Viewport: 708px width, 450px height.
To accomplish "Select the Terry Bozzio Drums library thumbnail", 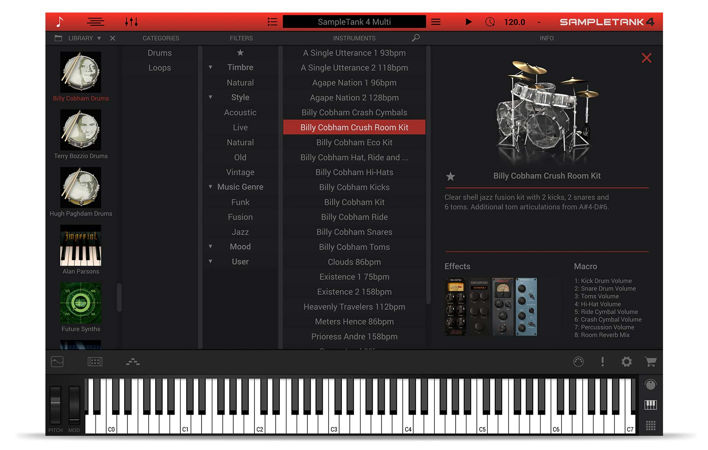I will (x=80, y=129).
